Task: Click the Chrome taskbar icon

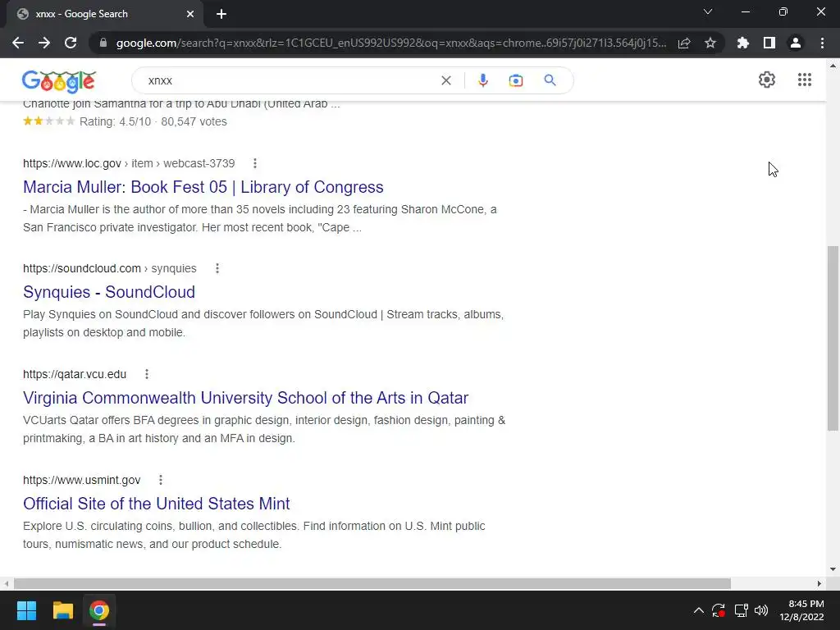Action: coord(99,610)
